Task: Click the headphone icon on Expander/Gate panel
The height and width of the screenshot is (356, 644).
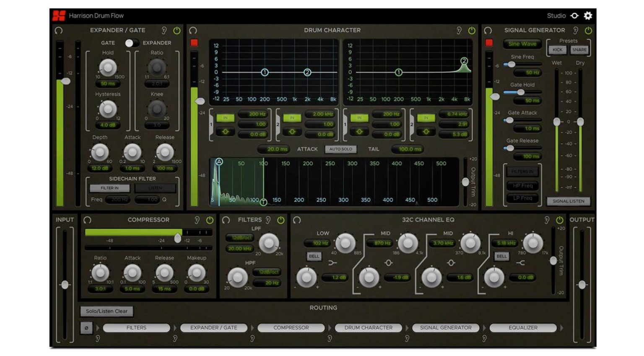Action: (x=58, y=31)
